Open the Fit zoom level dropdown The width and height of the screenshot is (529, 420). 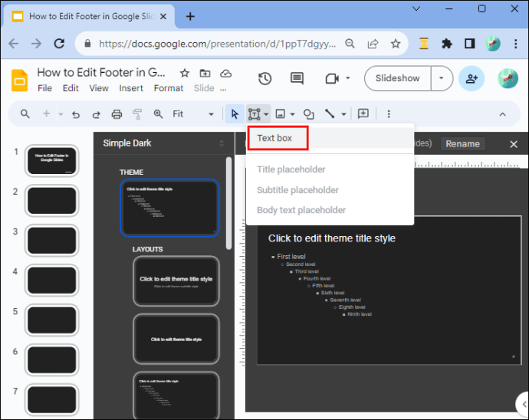pyautogui.click(x=192, y=114)
